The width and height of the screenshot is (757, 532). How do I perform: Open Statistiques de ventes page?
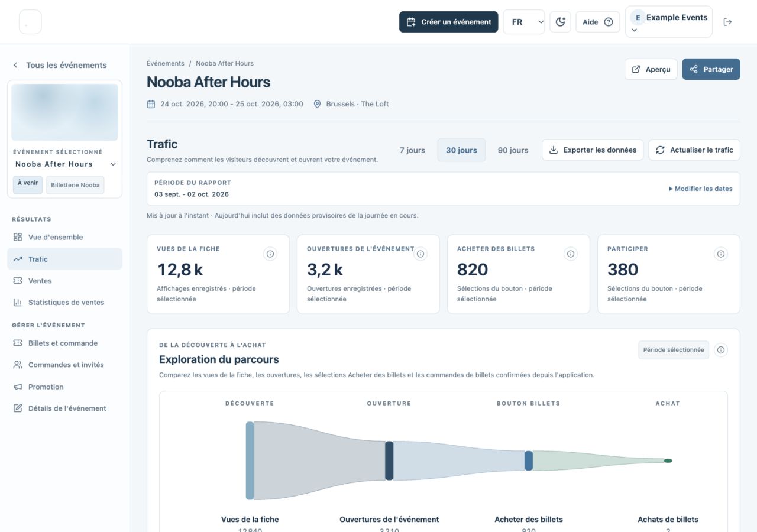[x=65, y=302]
